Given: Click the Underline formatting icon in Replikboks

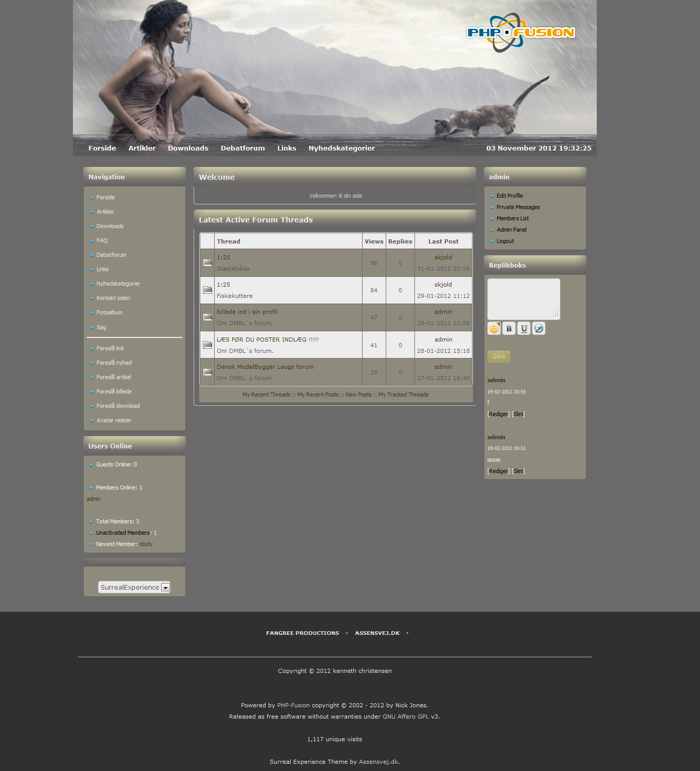Looking at the screenshot, I should (x=524, y=328).
